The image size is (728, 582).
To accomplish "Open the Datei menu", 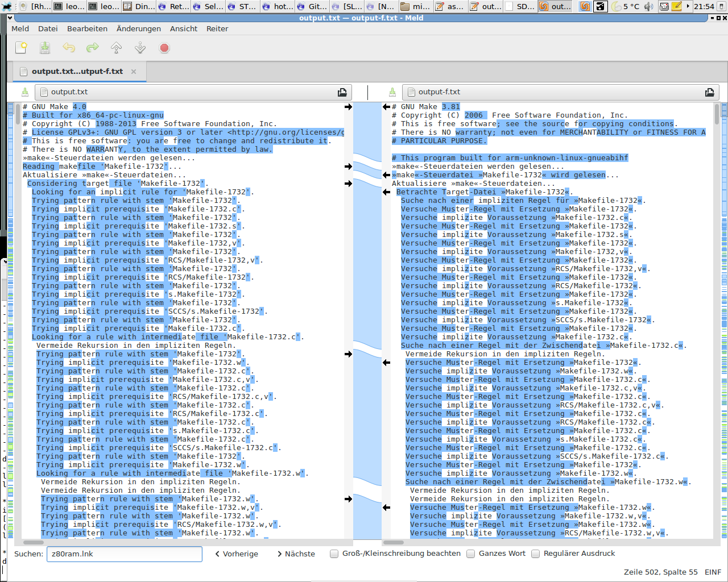I will pyautogui.click(x=48, y=29).
